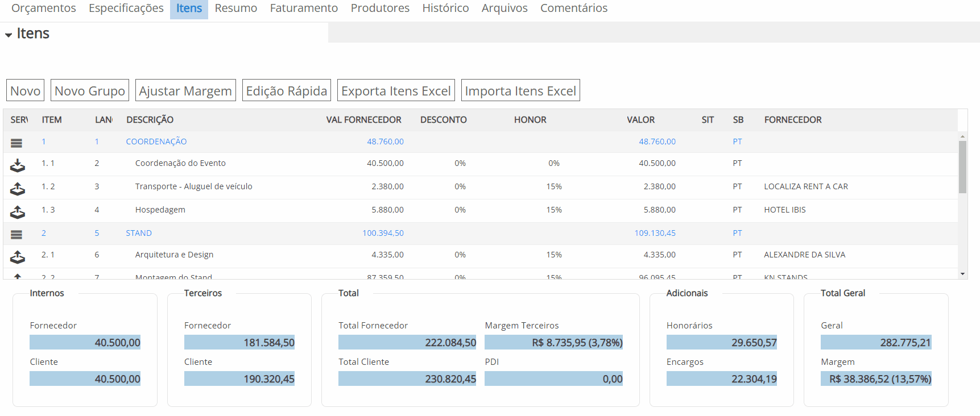Select the Coordenação do Evento description
This screenshot has width=980, height=416.
180,163
